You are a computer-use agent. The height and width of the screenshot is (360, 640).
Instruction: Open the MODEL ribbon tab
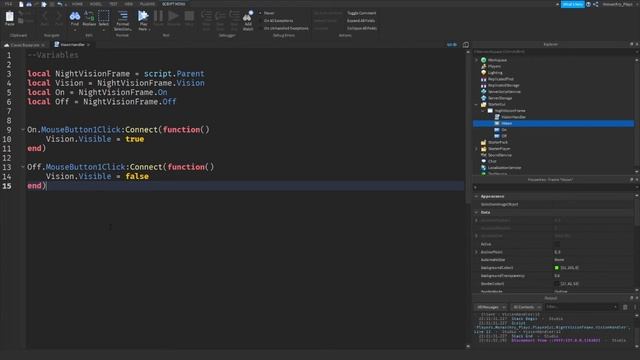point(96,4)
